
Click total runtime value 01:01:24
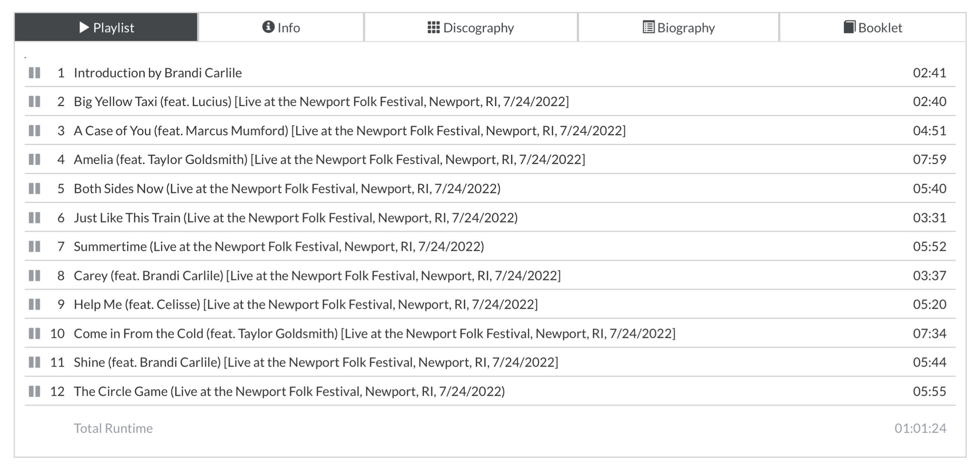[x=921, y=428]
